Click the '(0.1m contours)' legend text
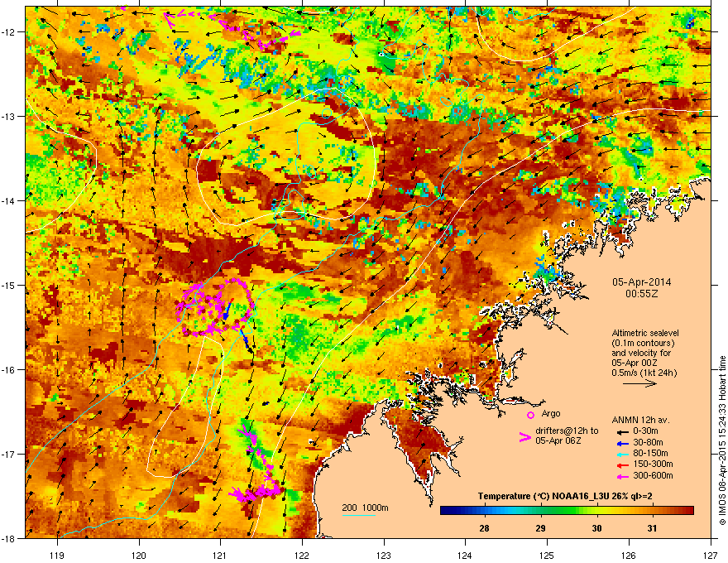Viewport: 728px width, 563px height. 643,343
